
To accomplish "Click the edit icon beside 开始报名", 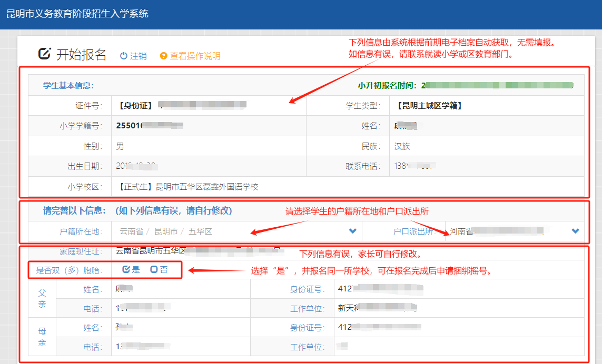I will tap(45, 54).
